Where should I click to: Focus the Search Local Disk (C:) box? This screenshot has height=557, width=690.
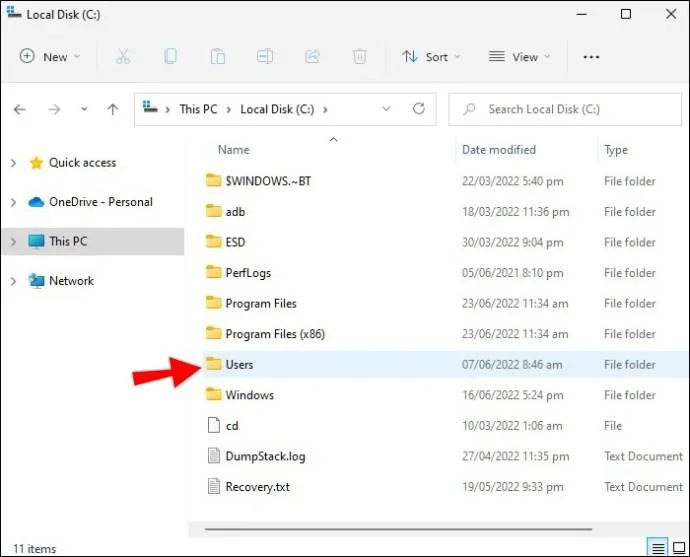pos(565,109)
